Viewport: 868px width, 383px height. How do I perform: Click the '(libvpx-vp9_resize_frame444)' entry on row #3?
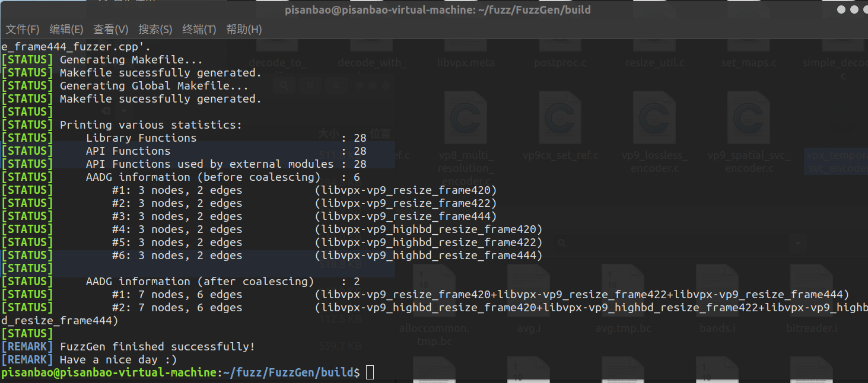tap(406, 216)
